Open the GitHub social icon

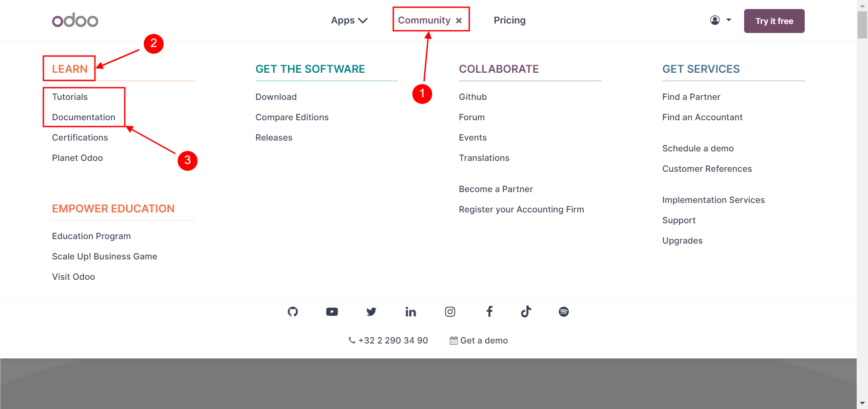point(292,311)
